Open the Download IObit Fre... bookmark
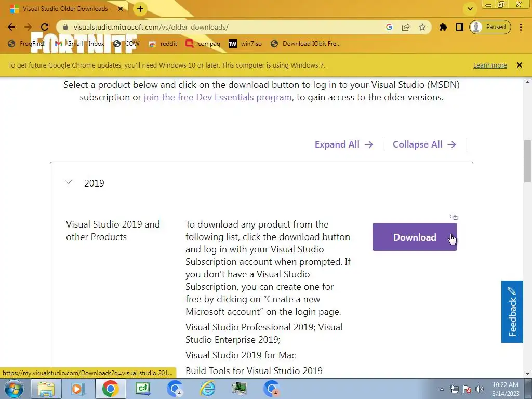Screen dimensions: 532x399 pyautogui.click(x=305, y=44)
